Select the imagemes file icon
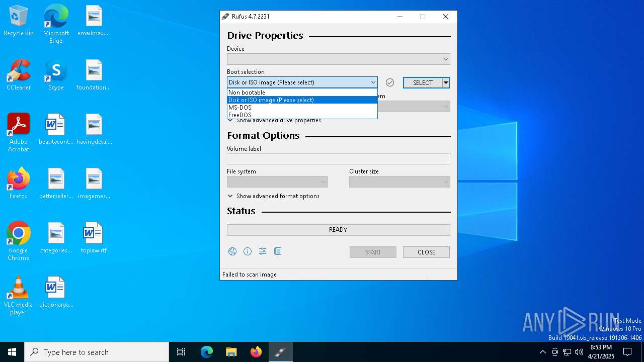Image resolution: width=644 pixels, height=362 pixels. (94, 184)
